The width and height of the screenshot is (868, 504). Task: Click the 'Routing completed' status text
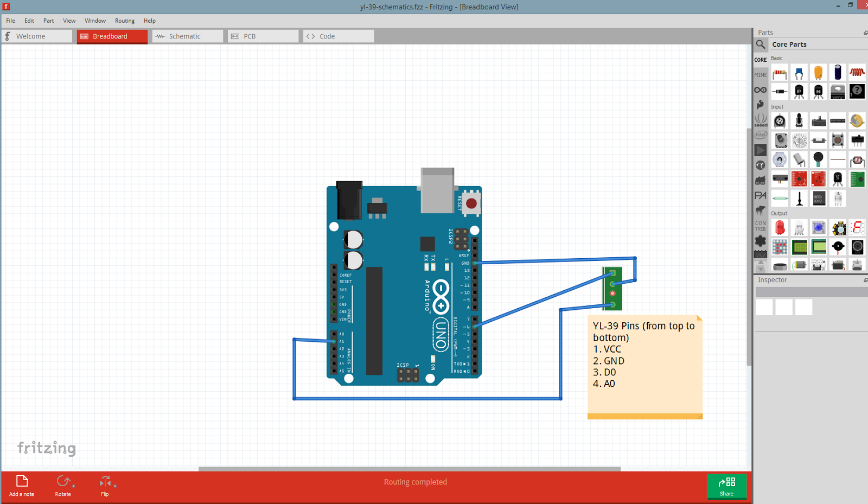[416, 482]
